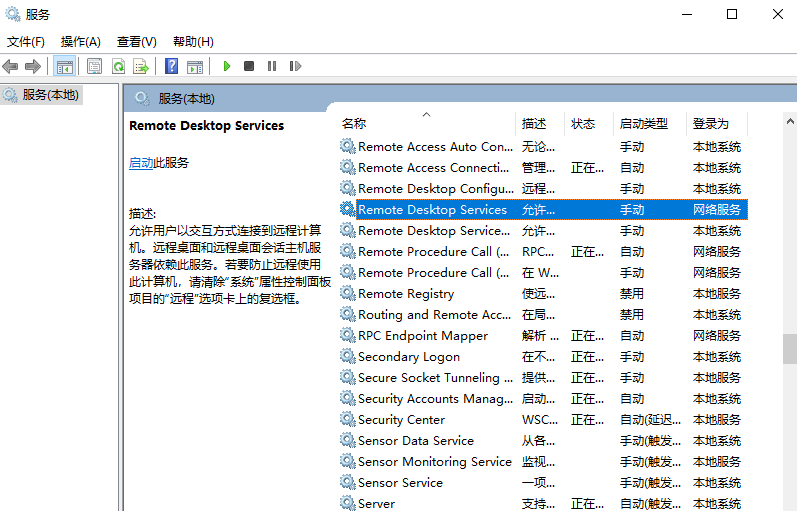797x511 pixels.
Task: Click 网络服务 logon of RPC Endpoint Mapper
Action: [717, 336]
